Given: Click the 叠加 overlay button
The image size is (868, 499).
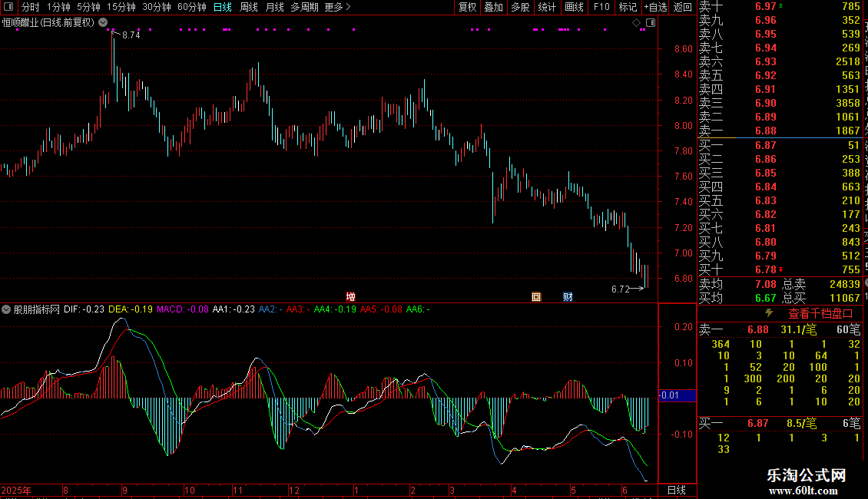Looking at the screenshot, I should coord(493,7).
